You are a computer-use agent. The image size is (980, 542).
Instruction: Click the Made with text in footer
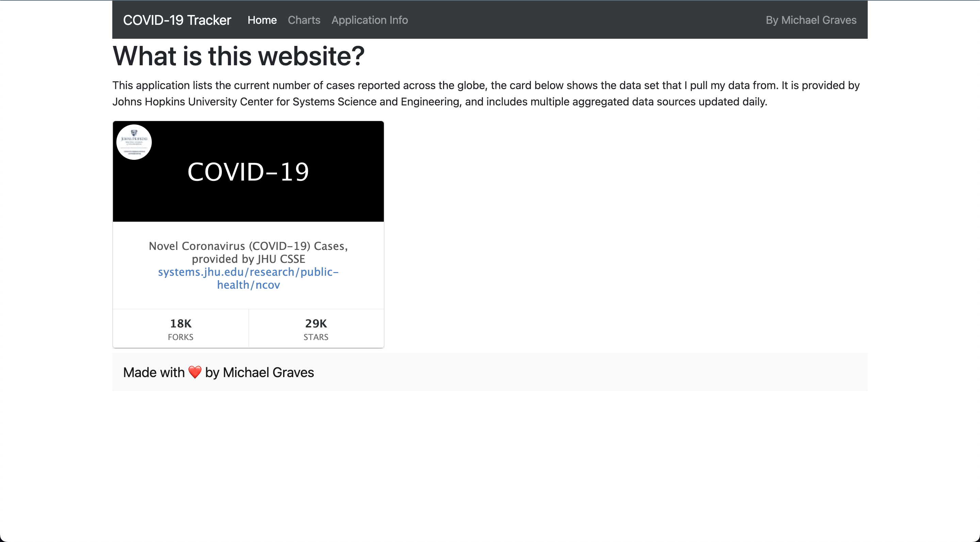point(154,372)
